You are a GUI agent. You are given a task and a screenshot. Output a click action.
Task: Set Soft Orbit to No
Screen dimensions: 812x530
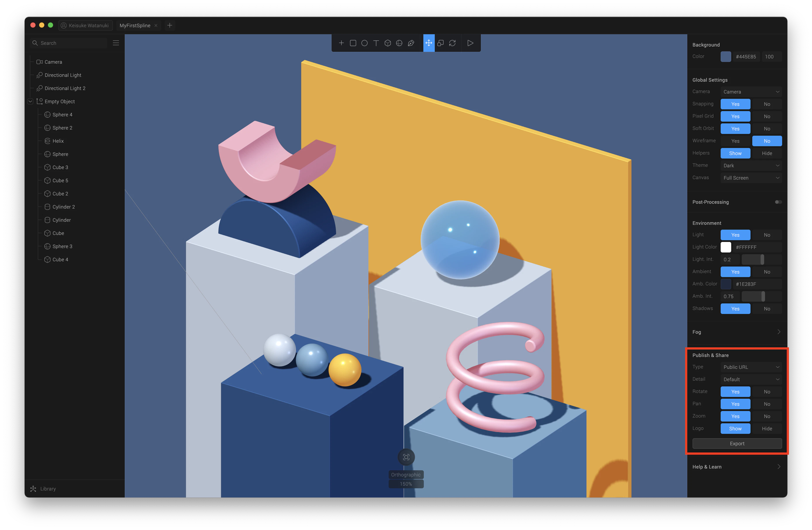(x=767, y=129)
